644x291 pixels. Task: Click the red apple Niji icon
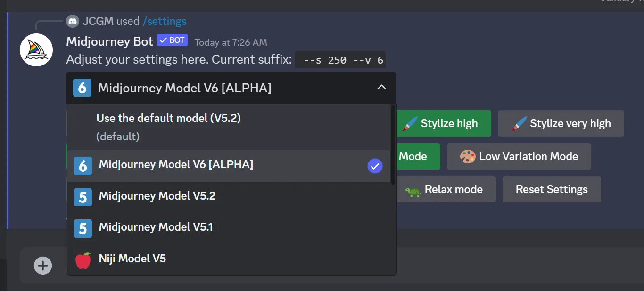point(83,260)
